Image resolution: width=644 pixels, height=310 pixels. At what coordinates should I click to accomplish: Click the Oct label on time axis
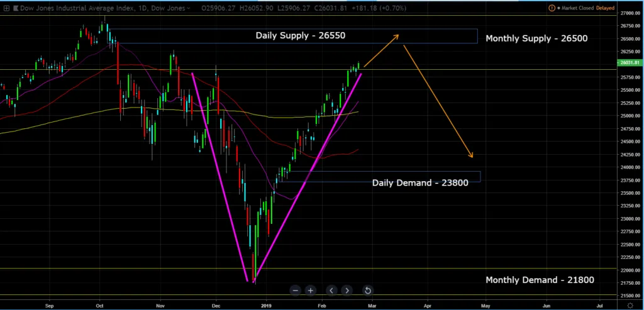tap(99, 306)
